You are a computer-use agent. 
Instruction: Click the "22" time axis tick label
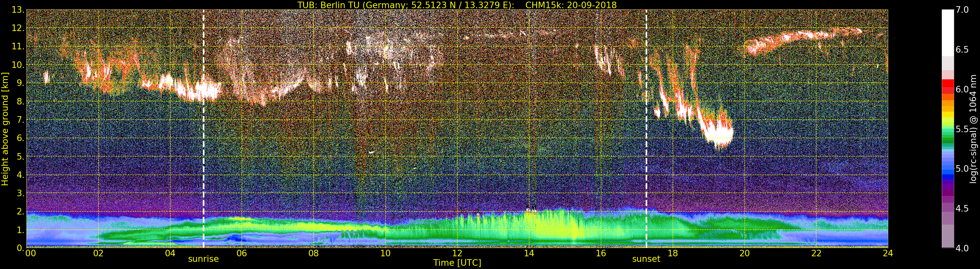[x=816, y=253]
